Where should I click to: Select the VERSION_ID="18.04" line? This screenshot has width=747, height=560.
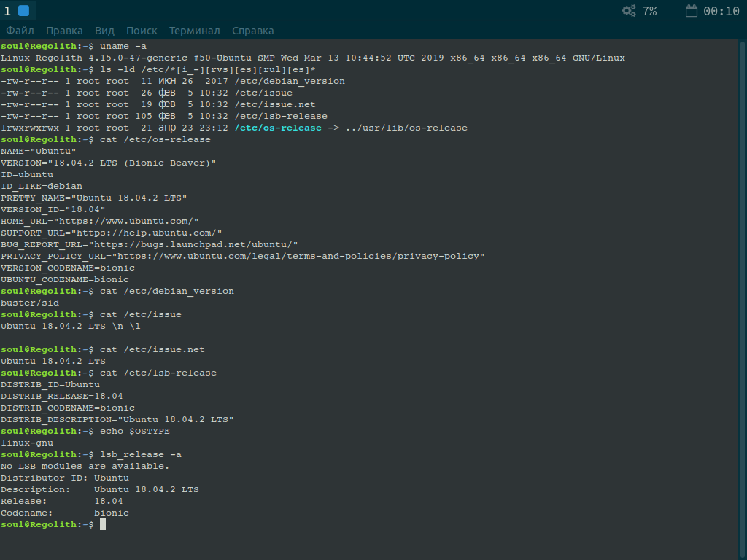tap(53, 209)
